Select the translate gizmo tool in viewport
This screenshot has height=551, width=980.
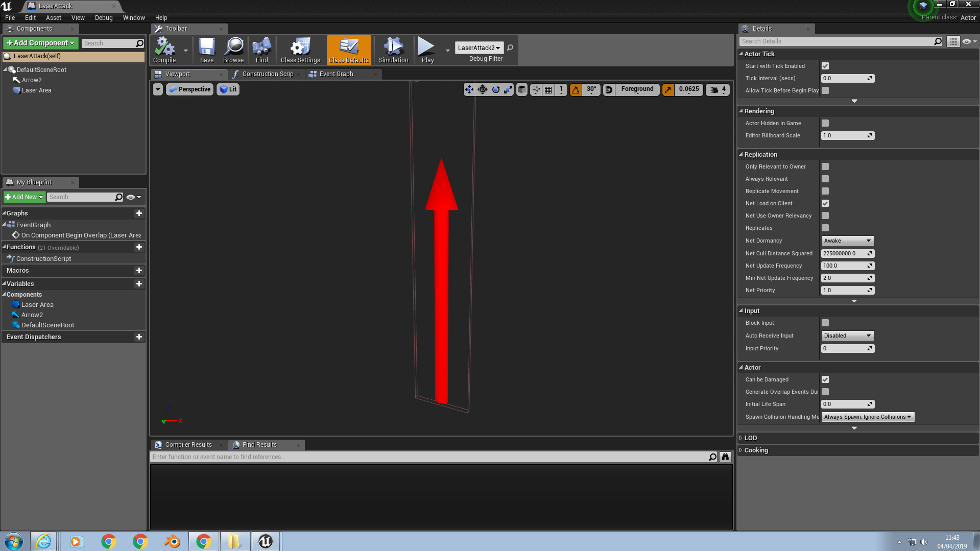(x=469, y=90)
